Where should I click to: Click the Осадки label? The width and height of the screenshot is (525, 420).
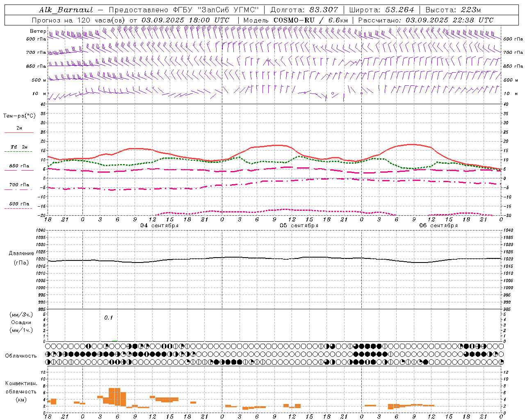point(21,322)
